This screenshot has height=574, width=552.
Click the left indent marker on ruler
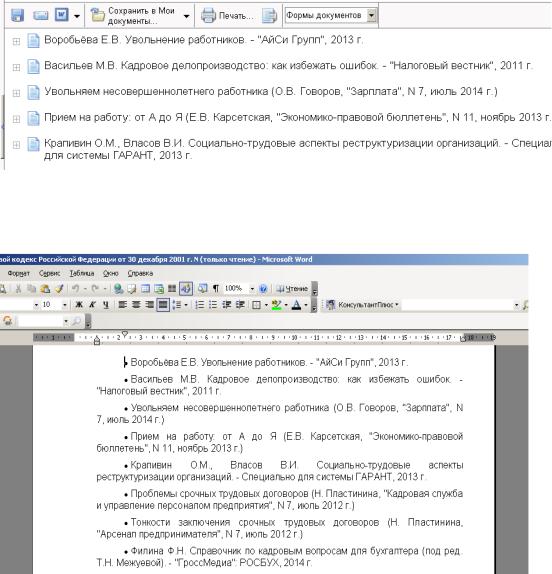(x=97, y=342)
